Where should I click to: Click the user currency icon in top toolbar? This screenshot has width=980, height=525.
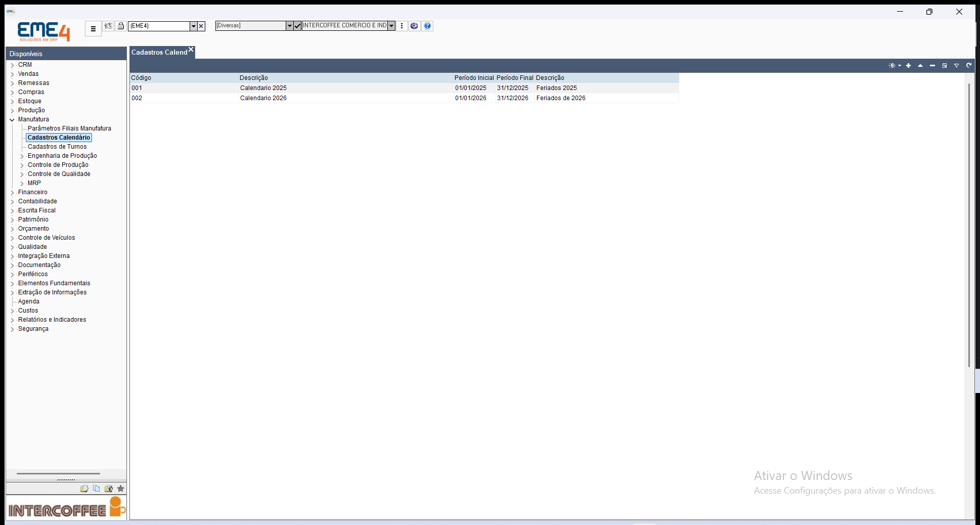pos(108,26)
